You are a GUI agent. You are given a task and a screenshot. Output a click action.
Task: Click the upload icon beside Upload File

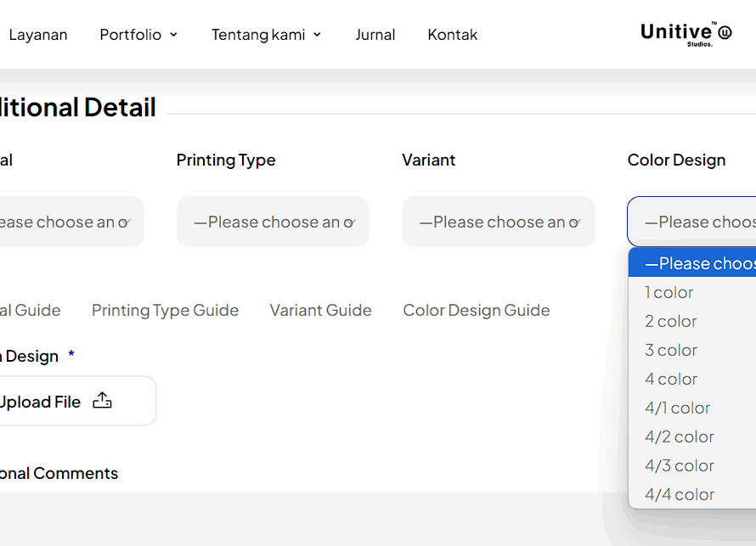click(102, 401)
